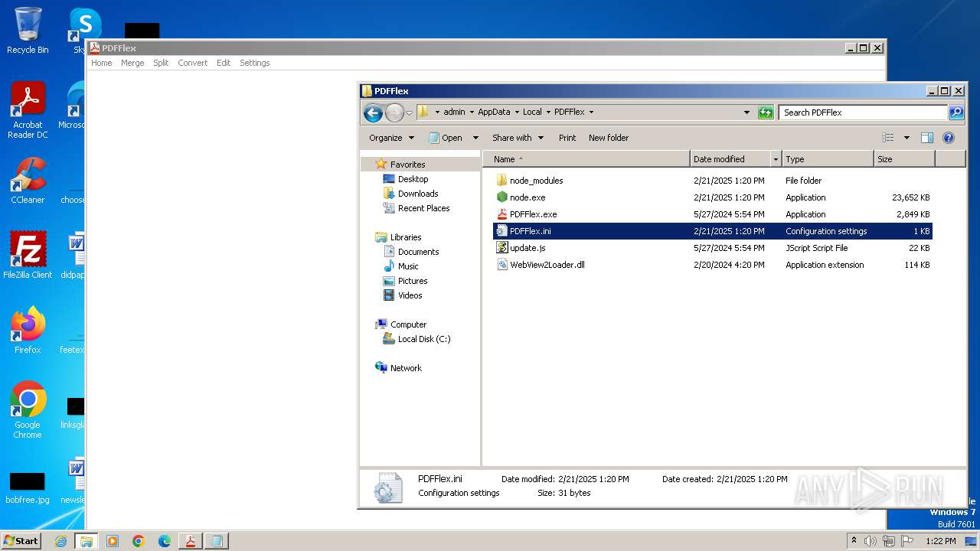Click Windows Media Player taskbar icon
The image size is (980, 551).
pyautogui.click(x=113, y=541)
